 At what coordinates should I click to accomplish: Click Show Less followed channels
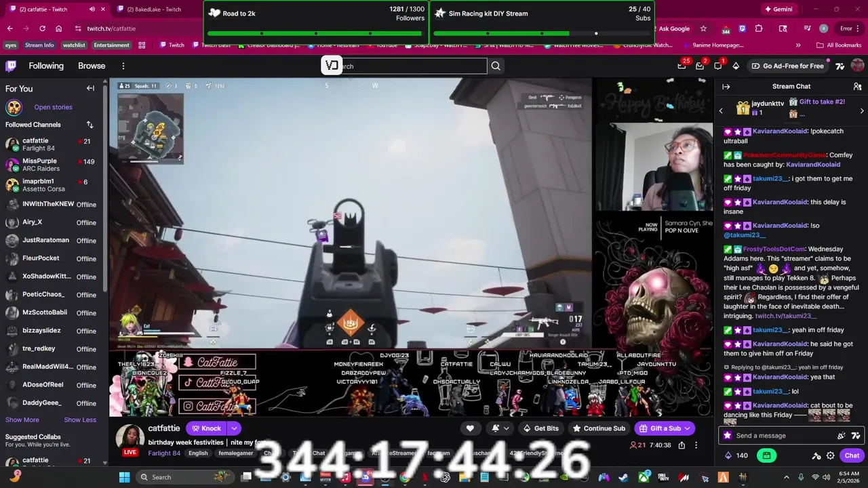[x=80, y=420]
